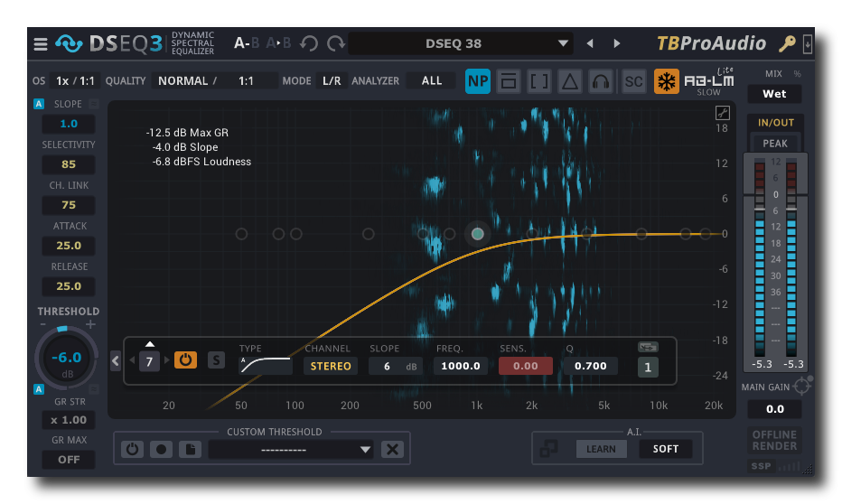Image resolution: width=842 pixels, height=504 pixels.
Task: Click the OFFLINE RENDER button
Action: 774,440
